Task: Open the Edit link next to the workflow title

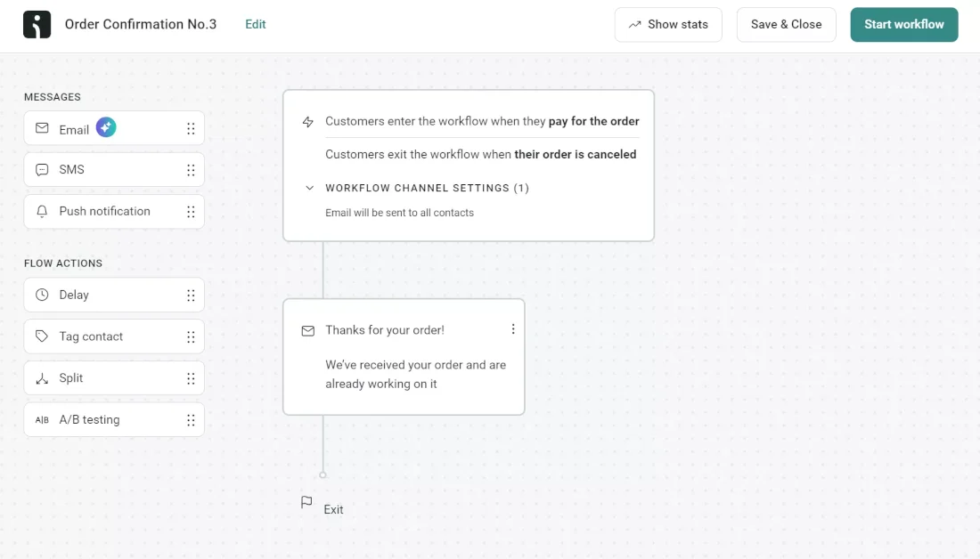Action: tap(255, 24)
